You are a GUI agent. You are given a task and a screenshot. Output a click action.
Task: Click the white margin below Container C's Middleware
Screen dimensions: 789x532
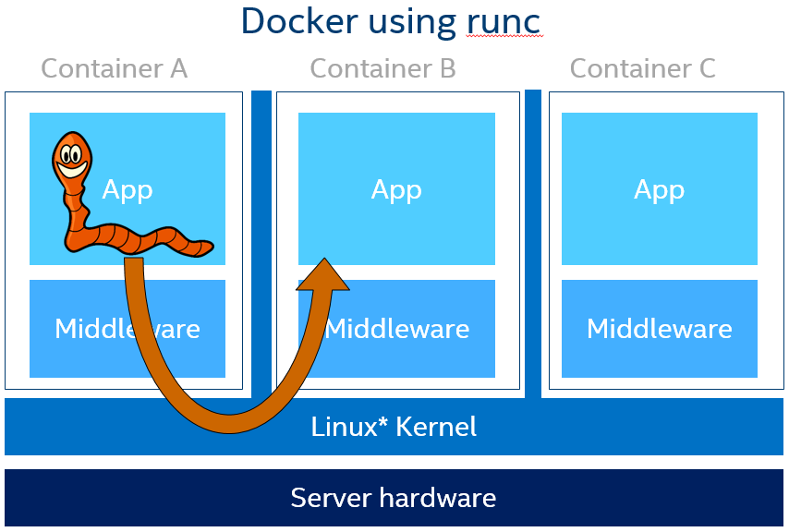(x=660, y=383)
